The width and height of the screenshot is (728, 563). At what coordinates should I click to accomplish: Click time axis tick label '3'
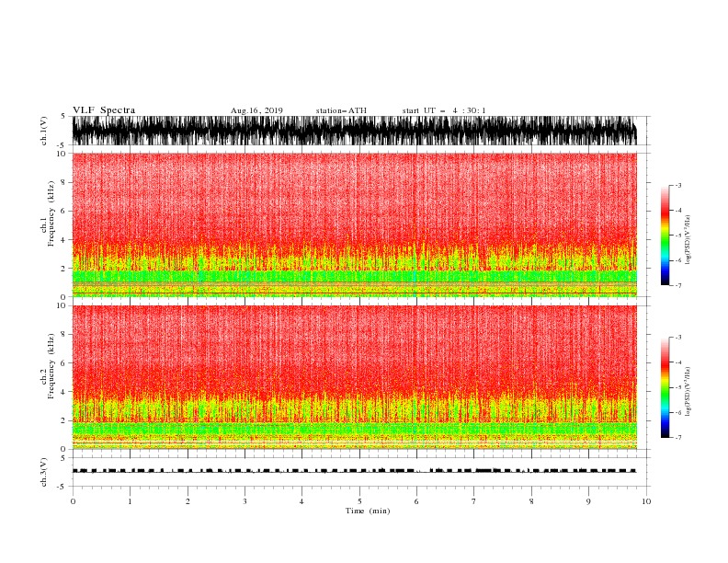click(x=245, y=501)
